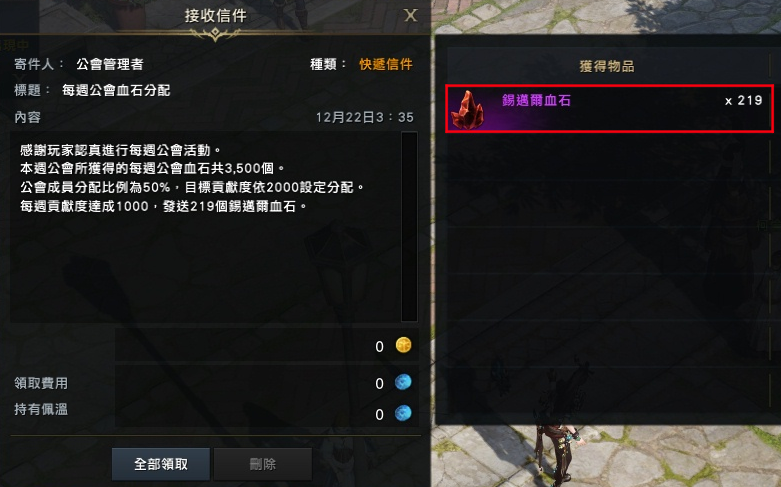This screenshot has height=487, width=781.
Task: Click the x 219 item quantity
Action: (744, 101)
